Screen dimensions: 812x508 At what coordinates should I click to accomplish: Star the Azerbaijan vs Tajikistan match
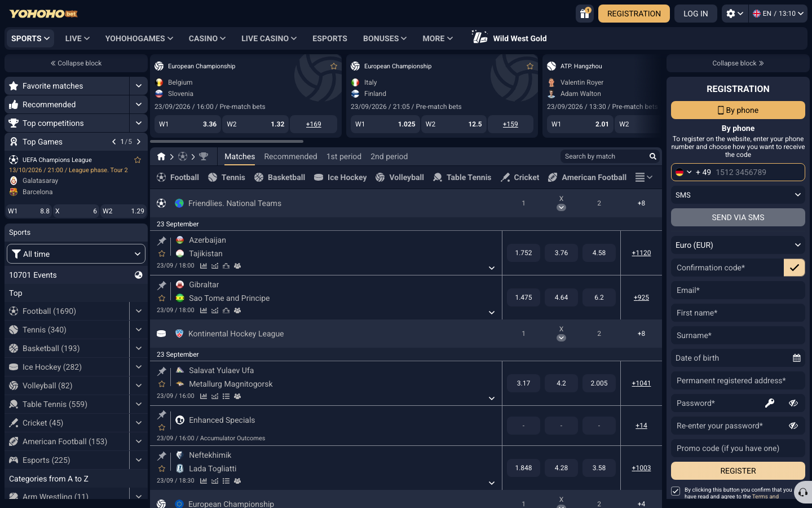click(162, 253)
